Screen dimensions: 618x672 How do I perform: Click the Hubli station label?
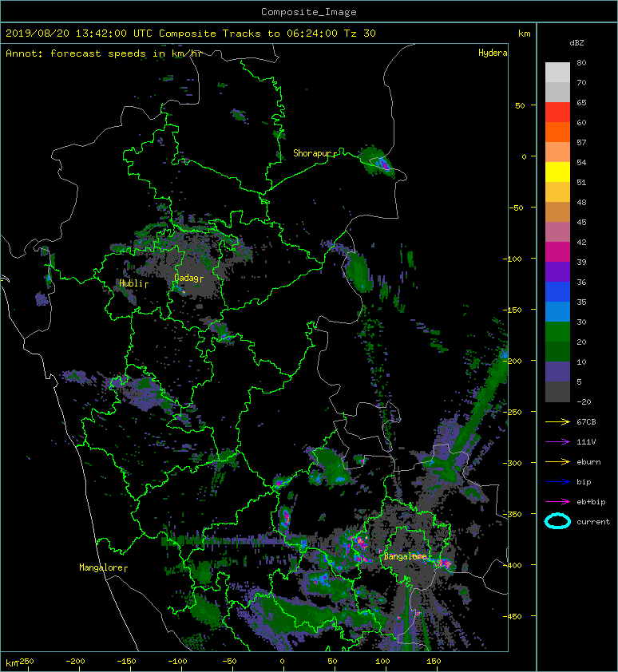tap(131, 283)
